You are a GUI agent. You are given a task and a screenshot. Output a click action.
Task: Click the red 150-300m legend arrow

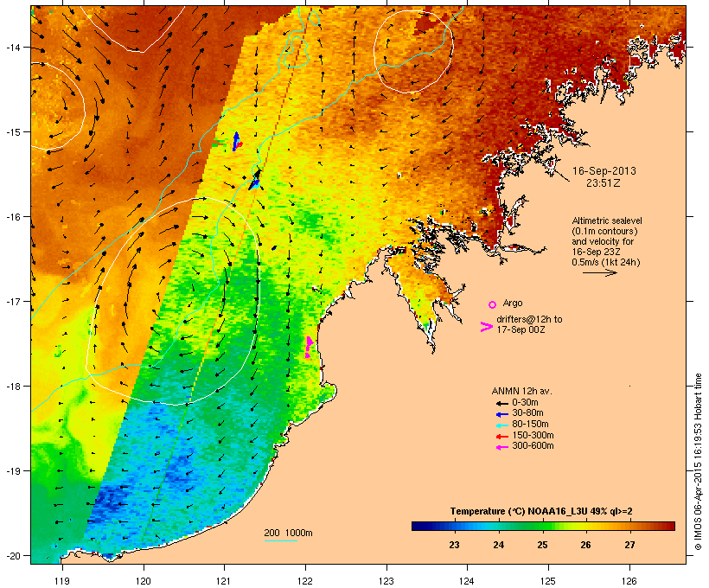pos(502,437)
